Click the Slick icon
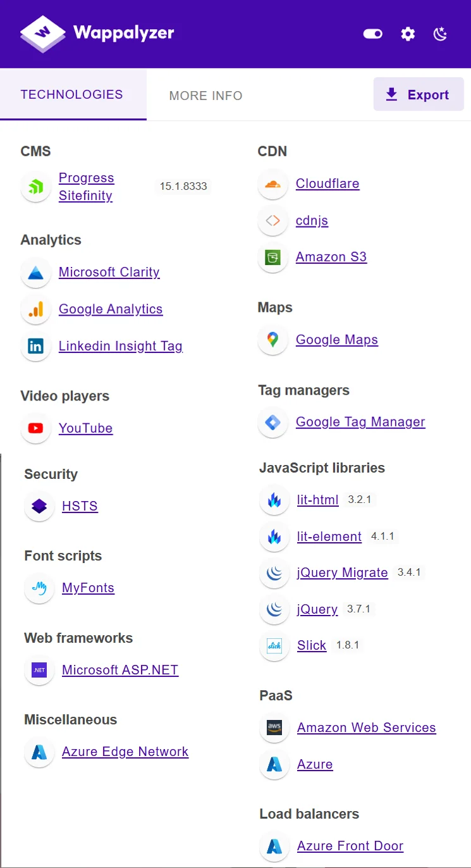Screen dimensions: 471x868 tap(274, 645)
